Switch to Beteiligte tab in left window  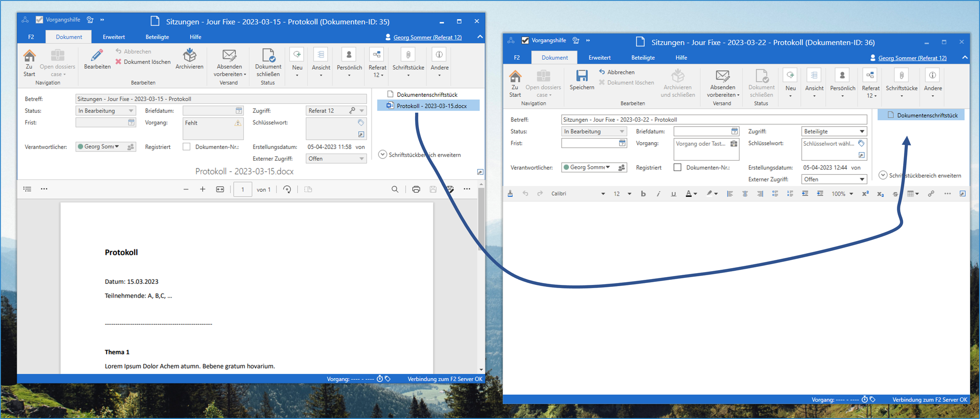(157, 37)
